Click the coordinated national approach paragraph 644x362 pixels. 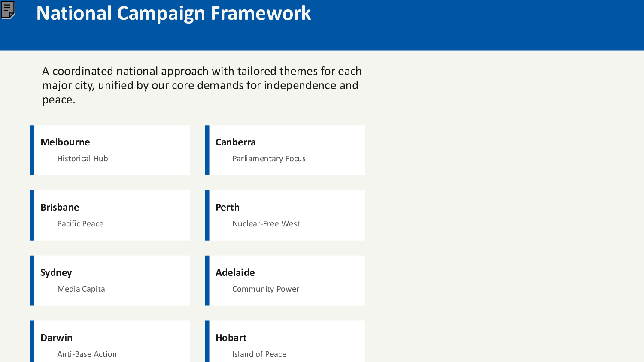[x=202, y=85]
